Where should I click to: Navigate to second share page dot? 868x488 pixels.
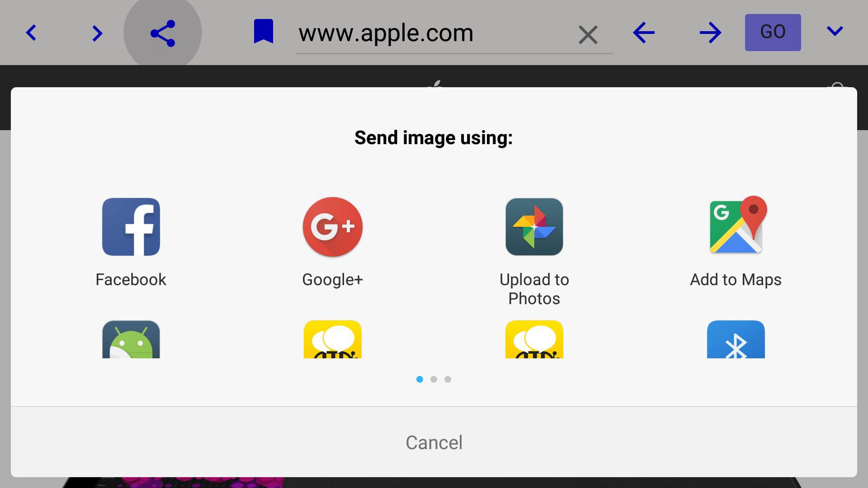tap(434, 379)
